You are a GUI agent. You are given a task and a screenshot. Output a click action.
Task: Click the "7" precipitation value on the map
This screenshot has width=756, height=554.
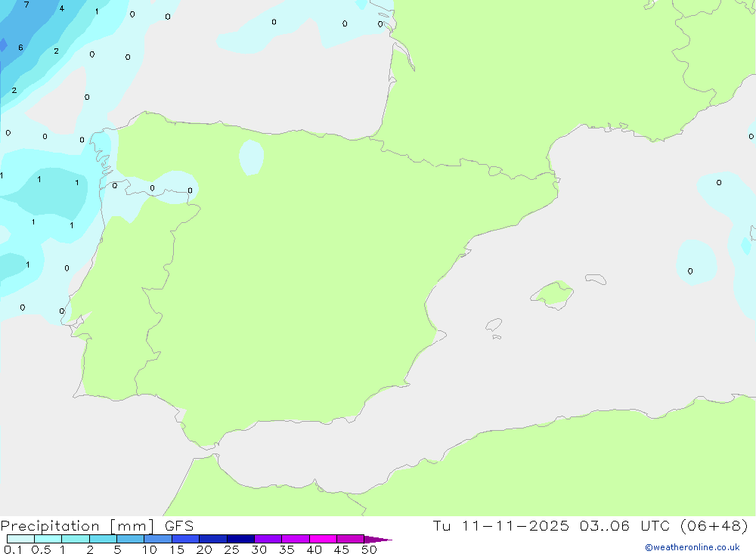click(26, 5)
